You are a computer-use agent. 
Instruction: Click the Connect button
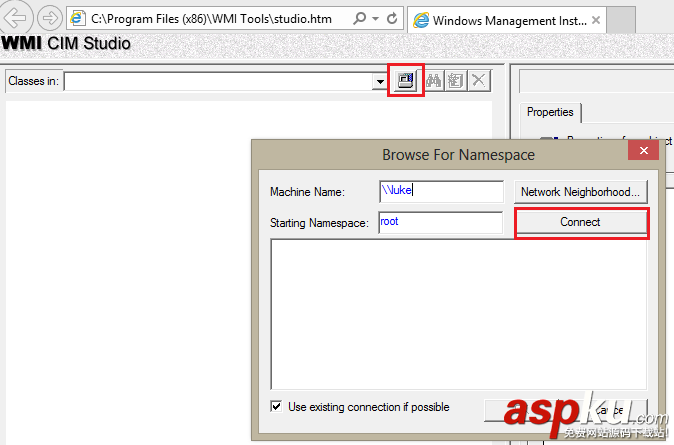coord(580,222)
